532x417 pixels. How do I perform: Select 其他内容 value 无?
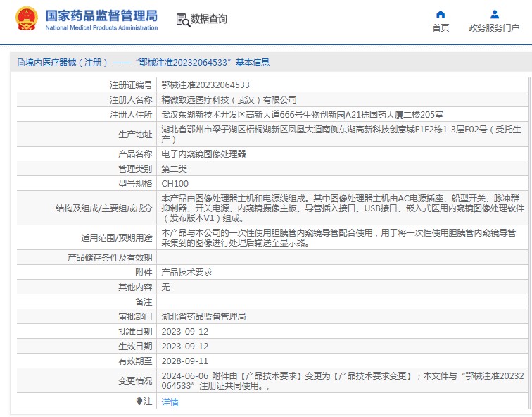[165, 287]
